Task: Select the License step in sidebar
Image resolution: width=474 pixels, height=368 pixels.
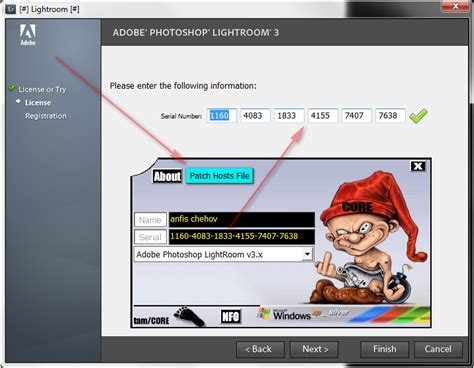Action: (38, 103)
